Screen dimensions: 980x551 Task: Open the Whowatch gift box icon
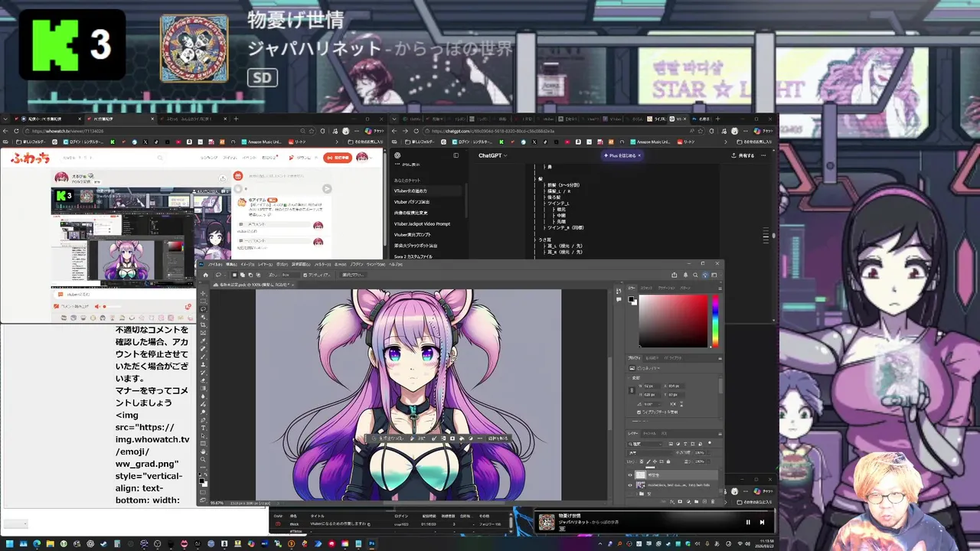click(238, 175)
